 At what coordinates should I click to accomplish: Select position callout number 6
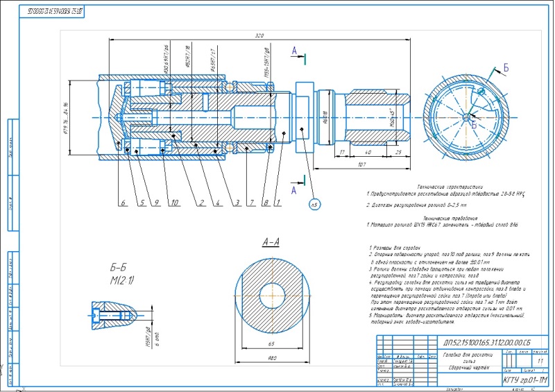click(123, 203)
